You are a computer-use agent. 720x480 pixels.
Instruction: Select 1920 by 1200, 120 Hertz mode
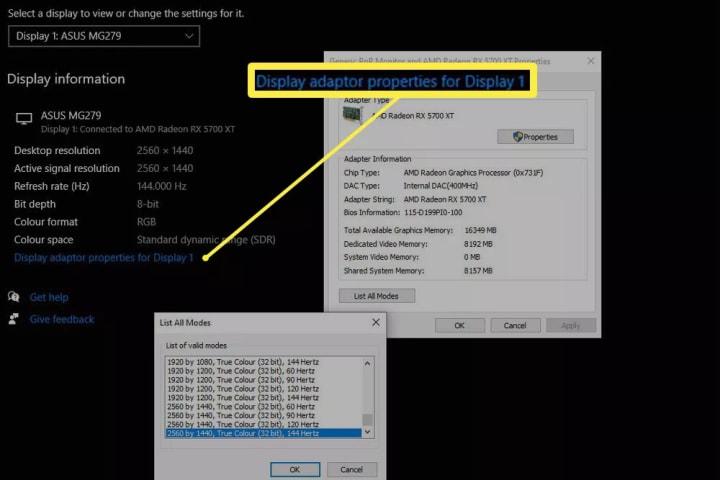(264, 389)
